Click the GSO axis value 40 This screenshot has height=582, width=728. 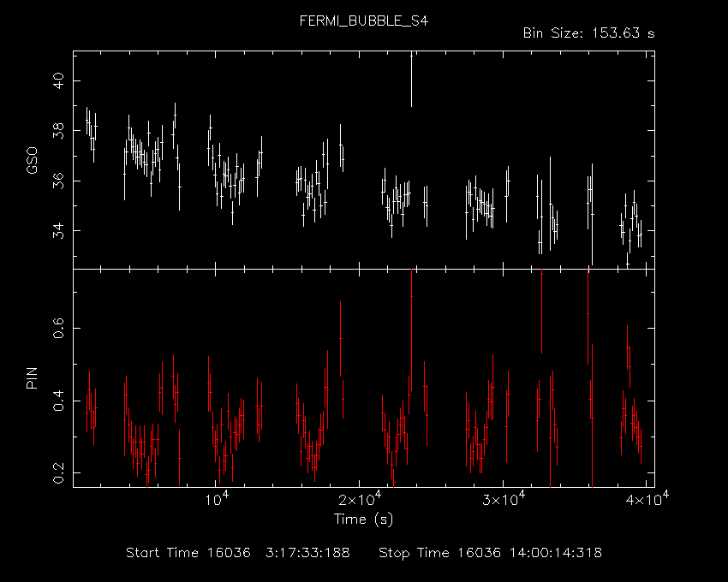[59, 80]
